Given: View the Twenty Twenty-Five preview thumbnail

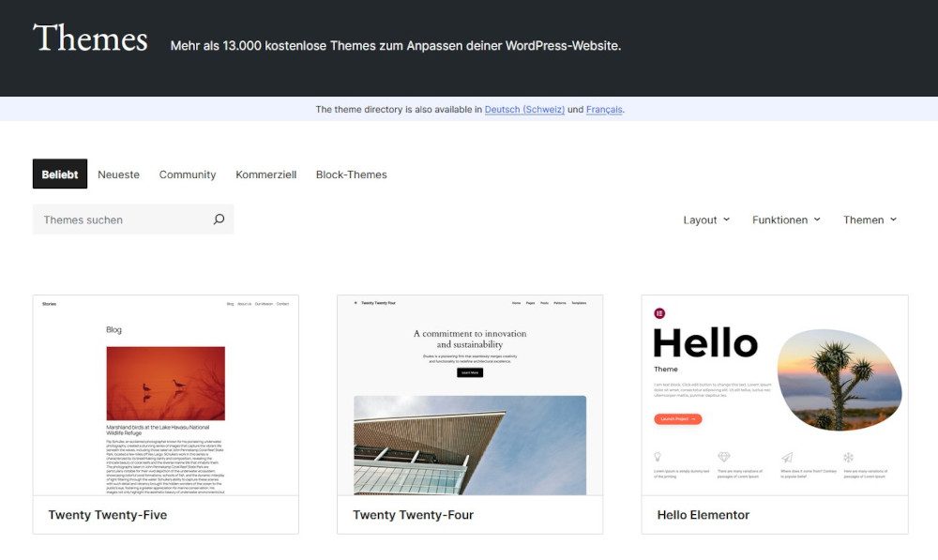Looking at the screenshot, I should [x=166, y=395].
